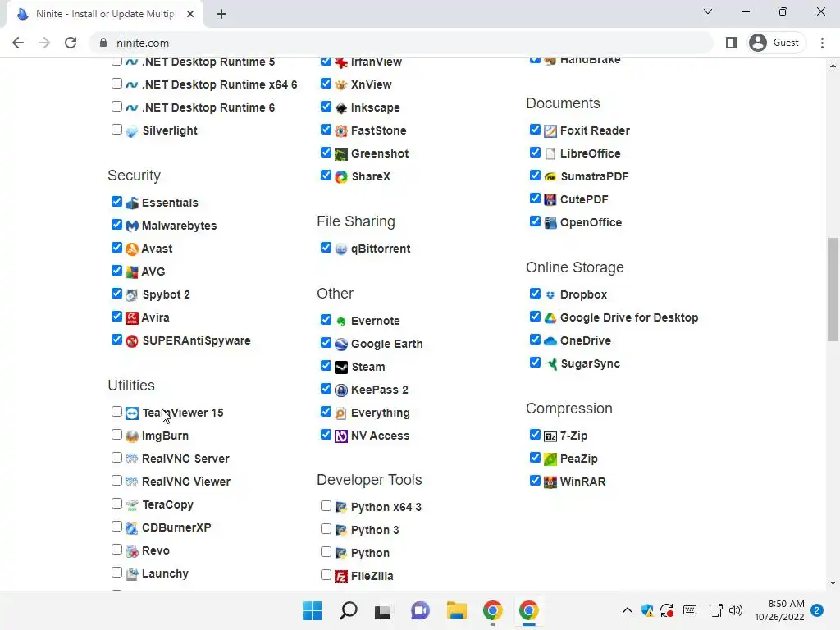Viewport: 840px width, 630px height.
Task: Click the AVG icon in Security
Action: tap(132, 272)
